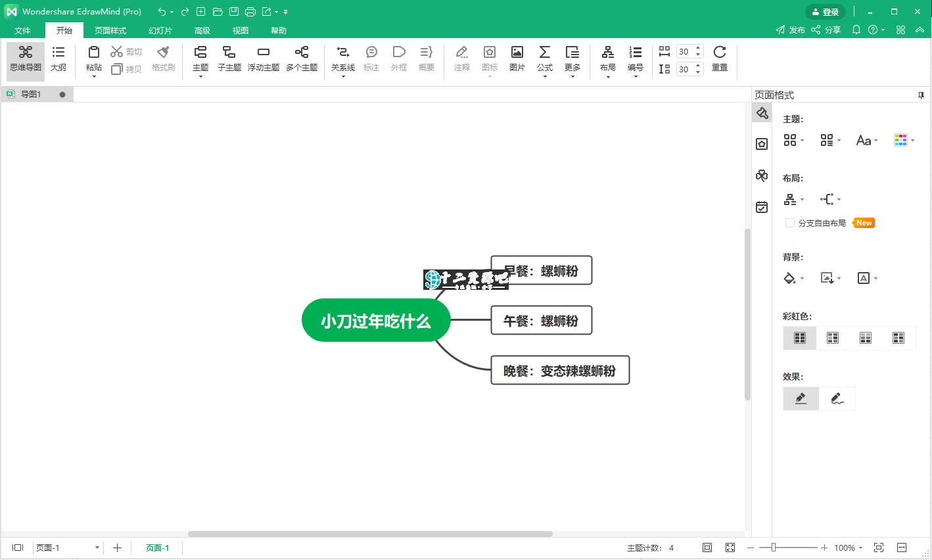Viewport: 932px width, 560px height.
Task: Add a 浮动主题 floating topic
Action: (264, 59)
